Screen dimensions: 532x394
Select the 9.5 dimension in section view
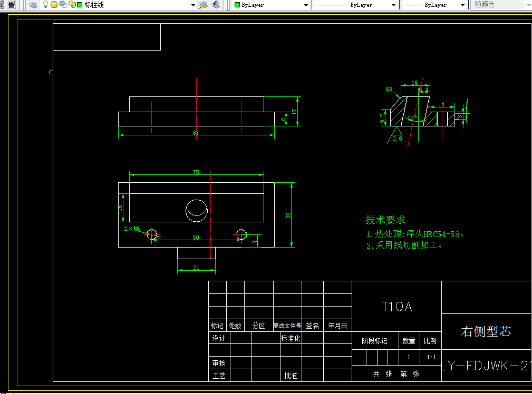(382, 118)
